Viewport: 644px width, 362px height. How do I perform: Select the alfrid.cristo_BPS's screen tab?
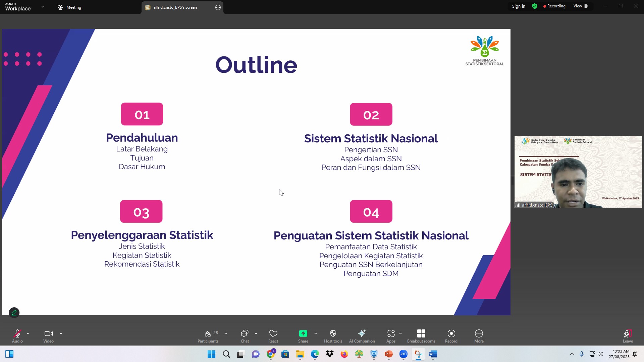175,7
